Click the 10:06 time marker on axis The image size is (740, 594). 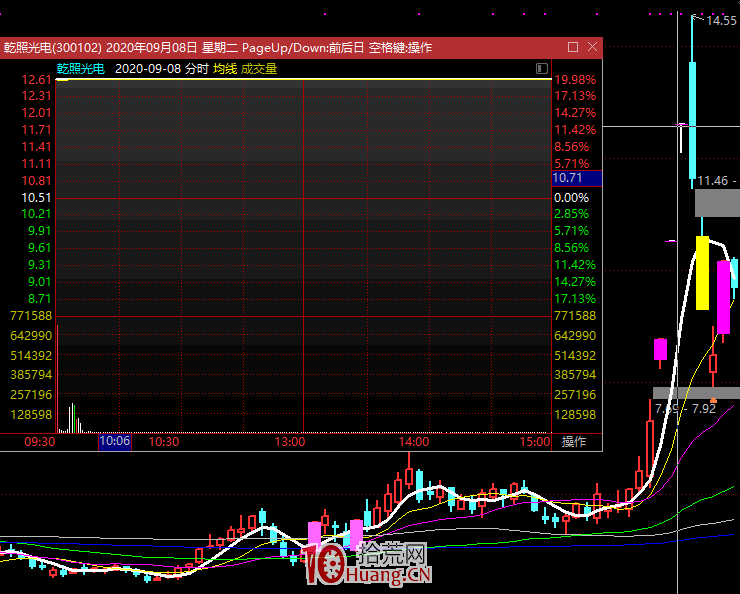point(114,441)
